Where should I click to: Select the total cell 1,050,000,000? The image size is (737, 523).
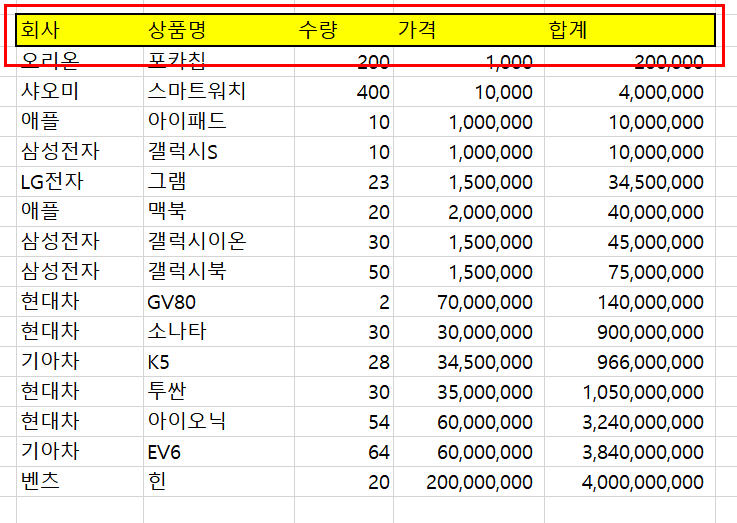coord(629,392)
